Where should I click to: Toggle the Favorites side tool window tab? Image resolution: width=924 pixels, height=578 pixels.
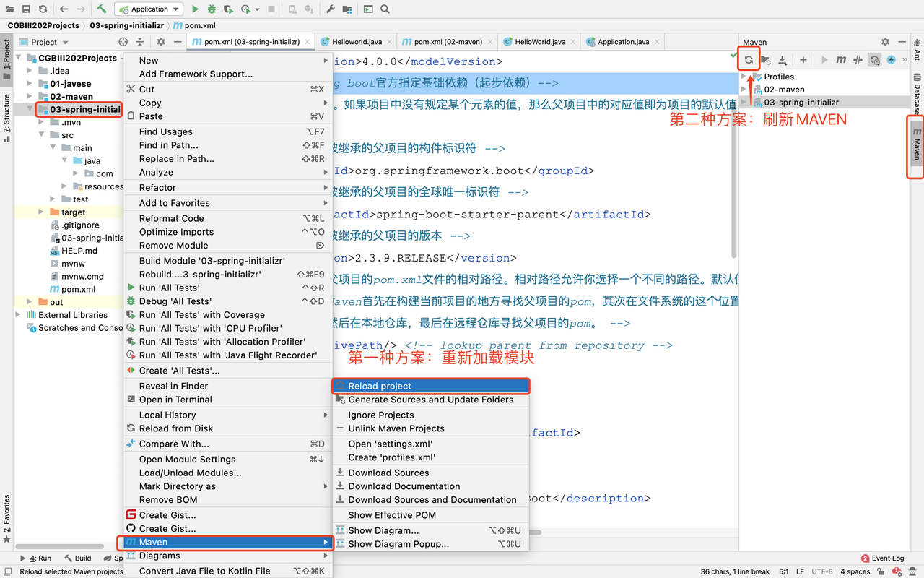[6, 519]
